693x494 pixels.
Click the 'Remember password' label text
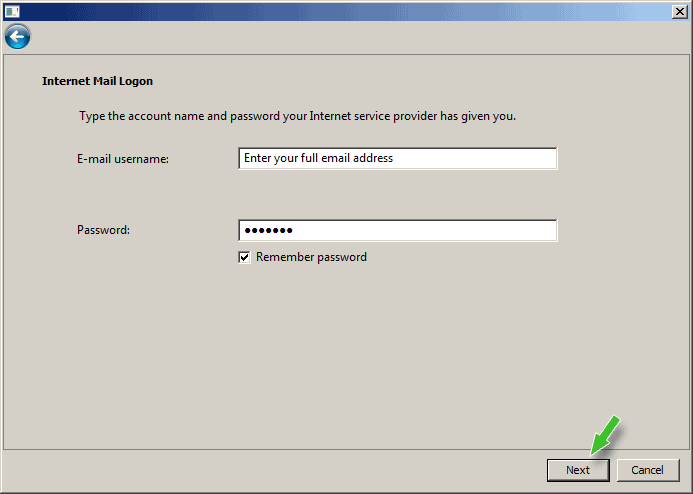(311, 257)
